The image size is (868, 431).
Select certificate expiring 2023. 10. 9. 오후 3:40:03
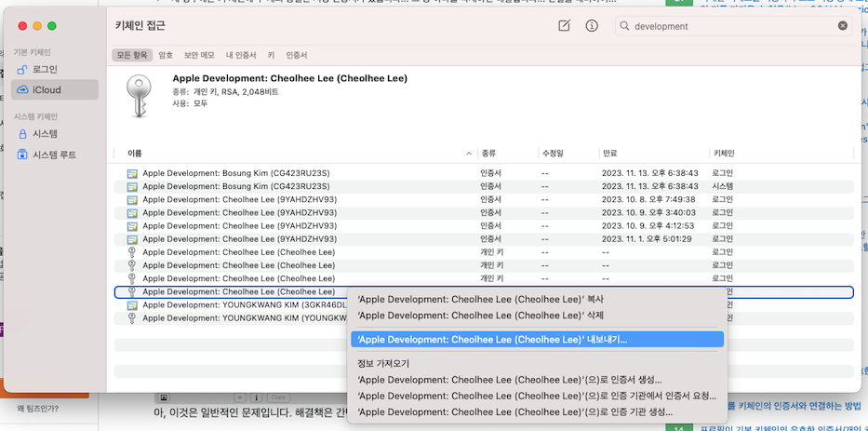[x=484, y=213]
